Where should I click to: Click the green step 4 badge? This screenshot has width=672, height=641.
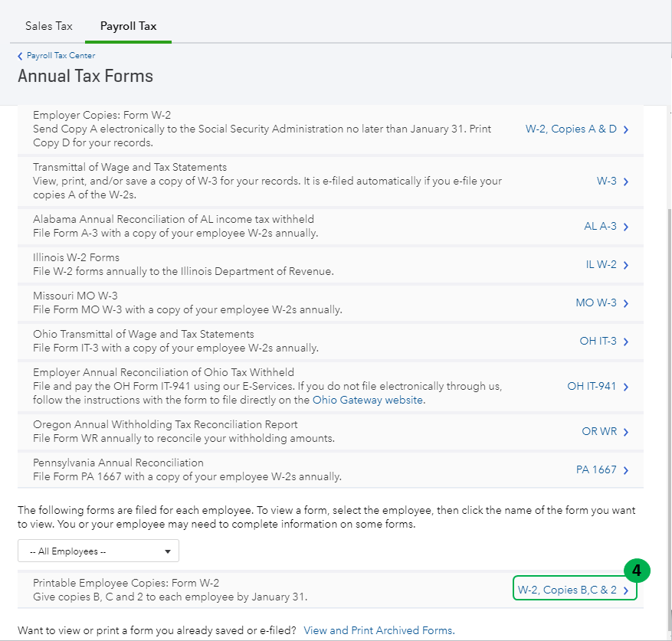click(637, 571)
